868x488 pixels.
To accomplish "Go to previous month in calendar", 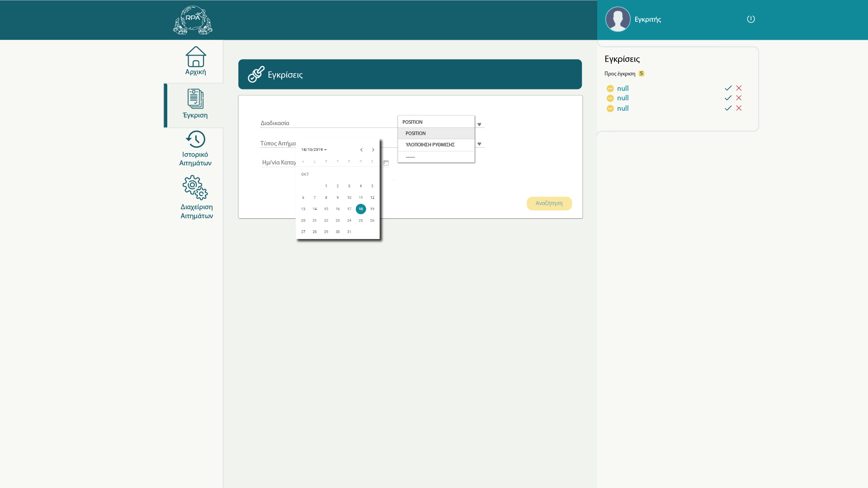I will [361, 150].
